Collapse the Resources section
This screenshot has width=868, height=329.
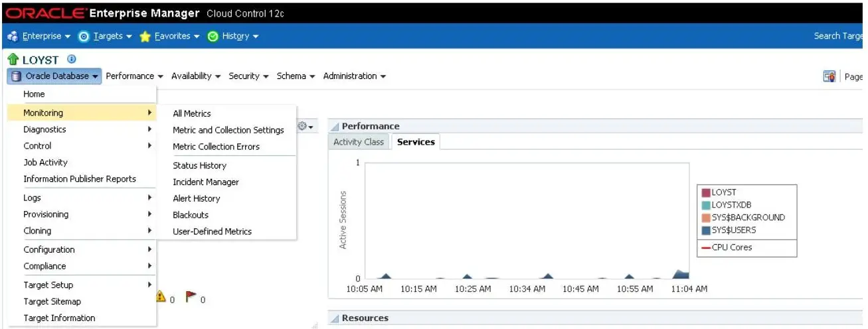(335, 318)
